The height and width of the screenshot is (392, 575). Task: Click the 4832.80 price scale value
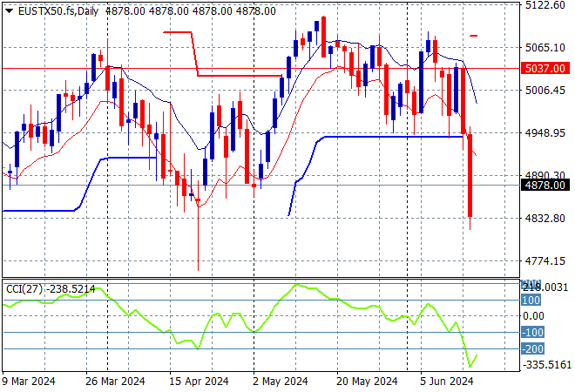(x=545, y=218)
